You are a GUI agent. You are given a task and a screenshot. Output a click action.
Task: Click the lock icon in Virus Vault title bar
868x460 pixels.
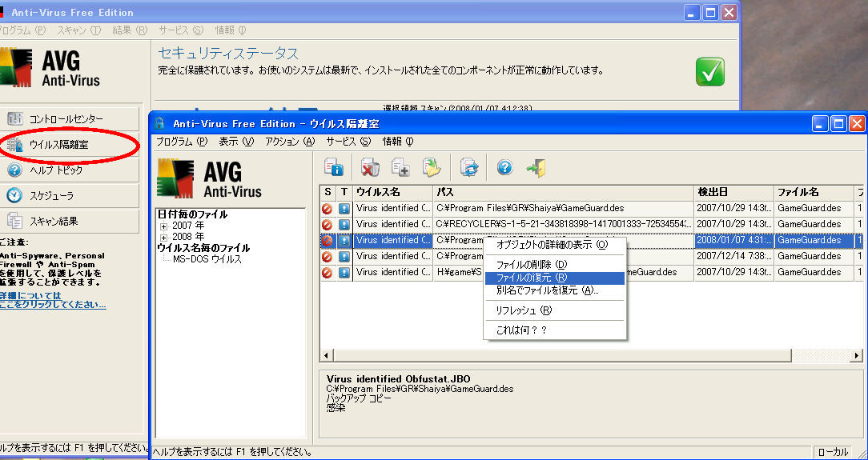click(x=160, y=123)
